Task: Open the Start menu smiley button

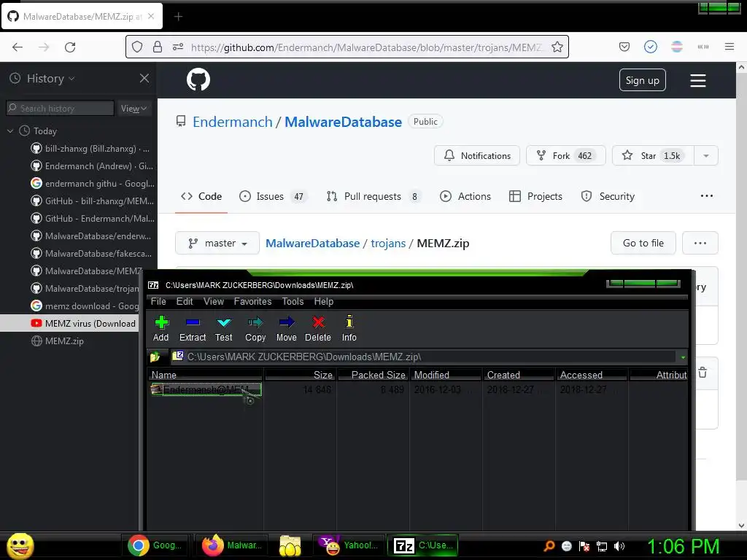Action: coord(20,545)
